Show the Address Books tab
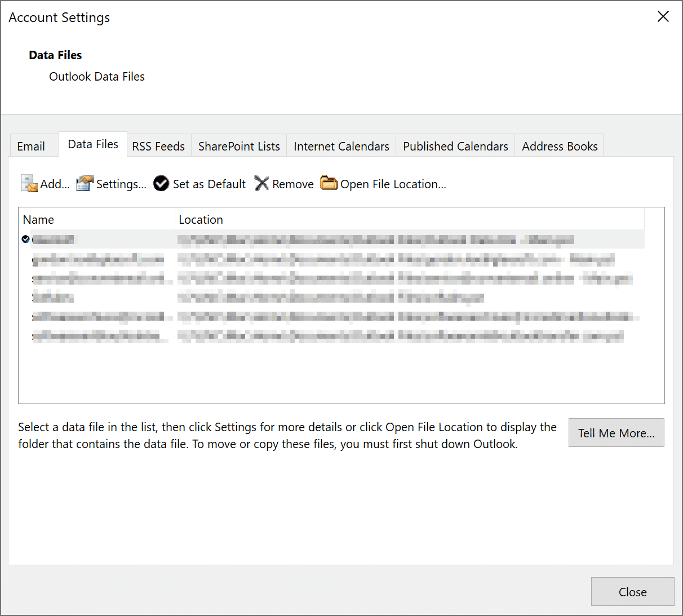The width and height of the screenshot is (683, 616). [x=560, y=146]
